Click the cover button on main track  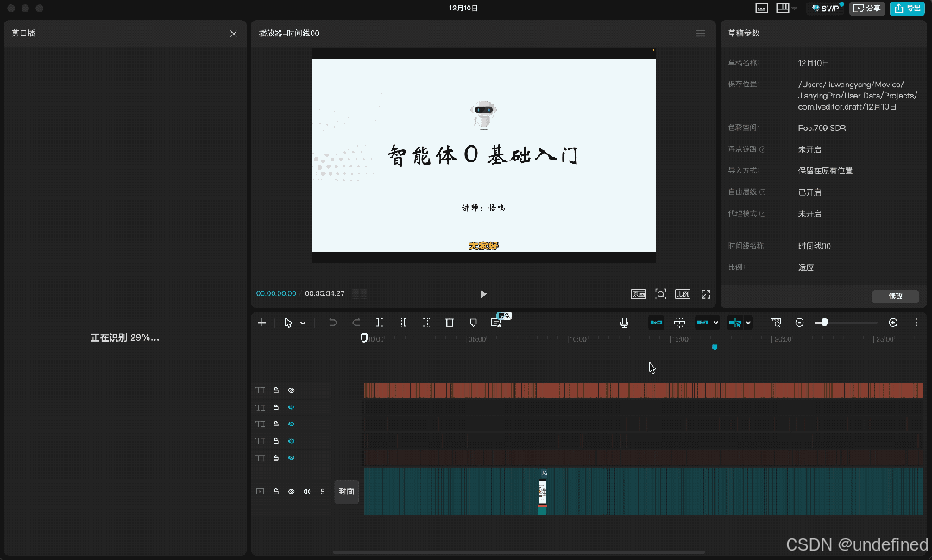pyautogui.click(x=347, y=491)
